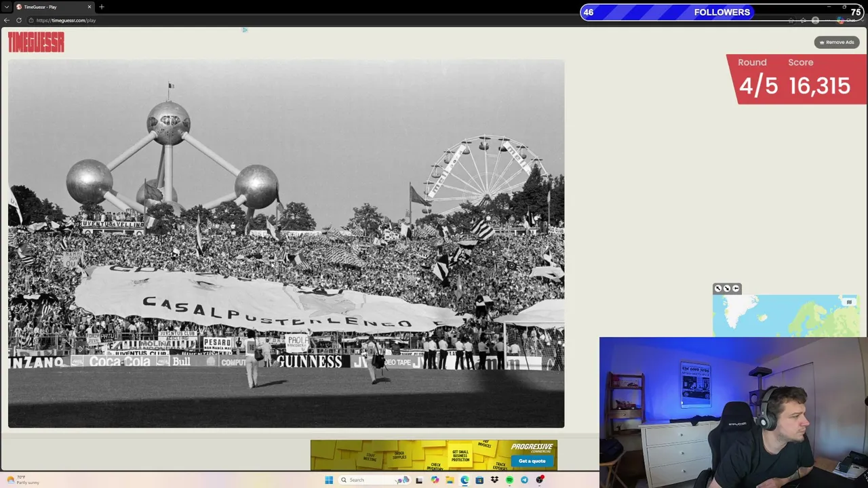
Task: Open a new browser tab with the plus icon
Action: coord(102,7)
